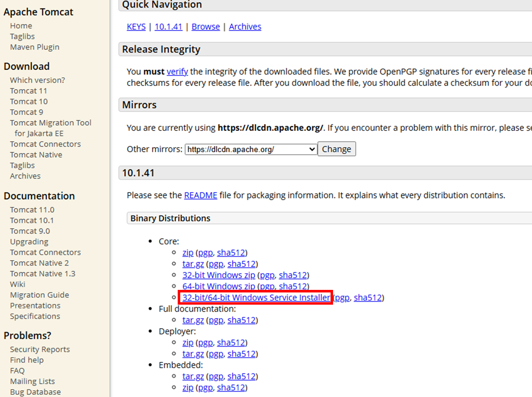Download the 32-bit Windows zip
The image size is (532, 397).
[x=219, y=275]
